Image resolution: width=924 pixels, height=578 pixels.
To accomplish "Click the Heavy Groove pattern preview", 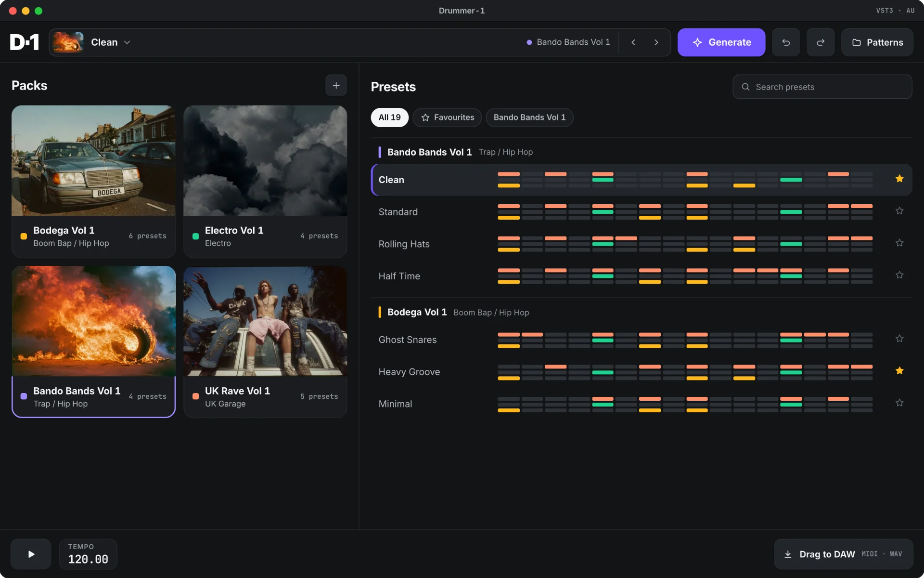I will [x=685, y=372].
